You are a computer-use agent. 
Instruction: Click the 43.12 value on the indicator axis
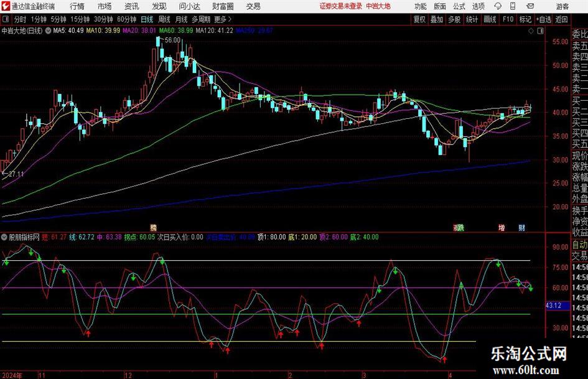point(554,306)
